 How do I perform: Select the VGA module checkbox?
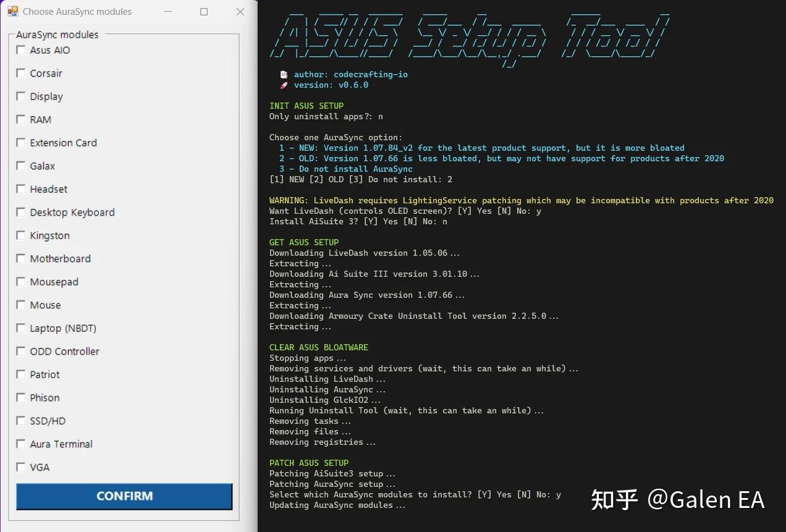point(21,467)
